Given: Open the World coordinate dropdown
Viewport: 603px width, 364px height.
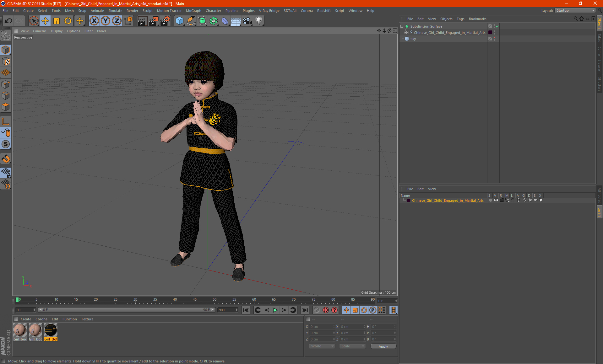Looking at the screenshot, I should pos(322,346).
